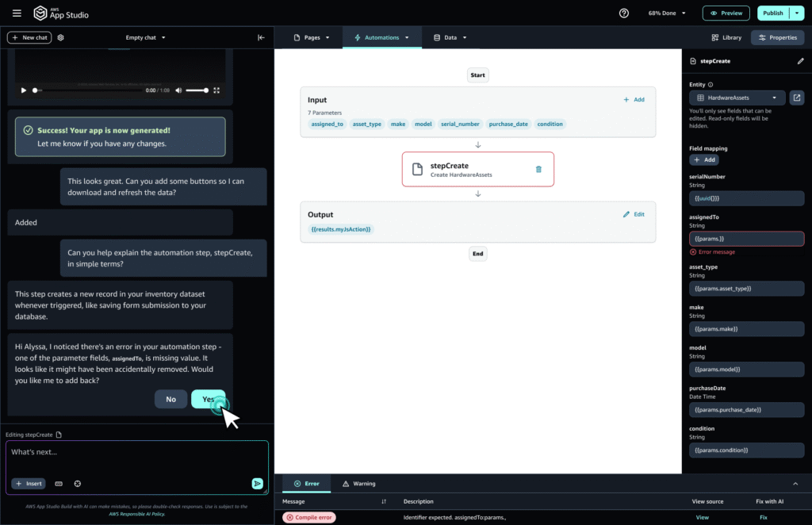Viewport: 812px width, 525px height.
Task: Play the video in chat
Action: pyautogui.click(x=23, y=90)
